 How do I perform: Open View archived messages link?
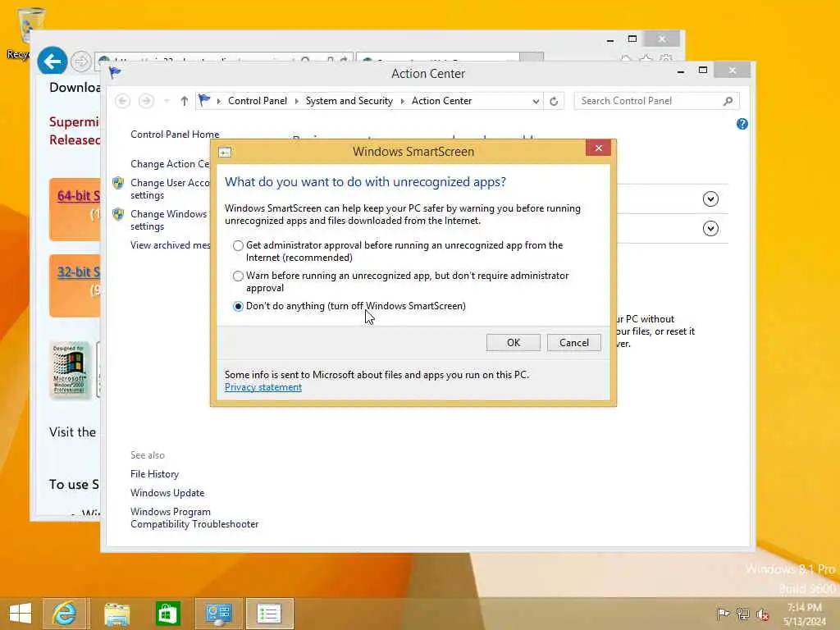click(x=171, y=244)
